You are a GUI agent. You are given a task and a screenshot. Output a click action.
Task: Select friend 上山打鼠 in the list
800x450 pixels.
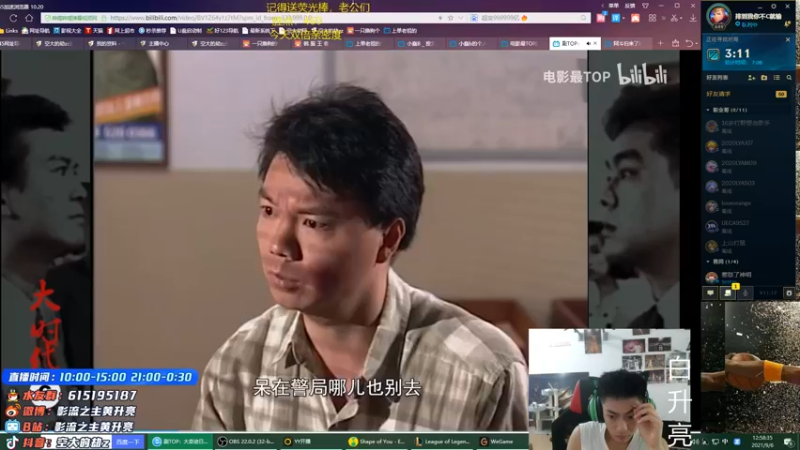pos(748,246)
